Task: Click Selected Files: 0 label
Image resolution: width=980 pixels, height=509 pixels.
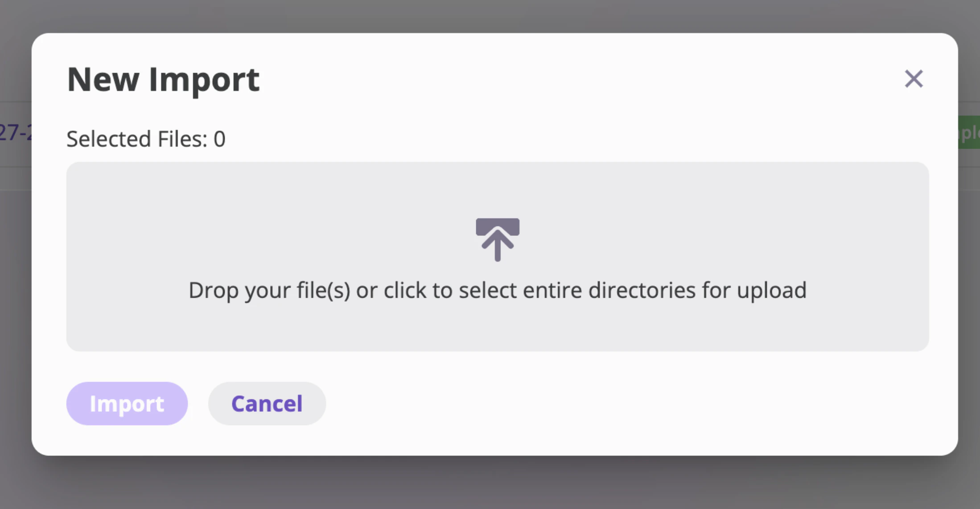Action: pos(146,139)
